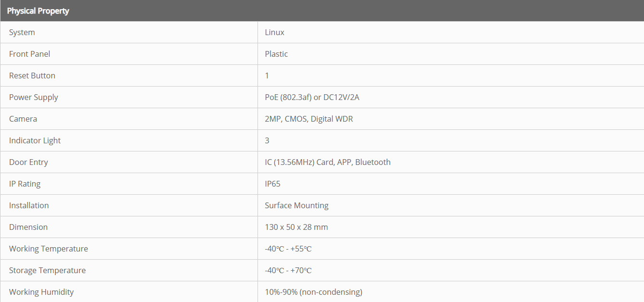Screen dimensions: 644x302
Task: Select the Reset Button row label
Action: click(32, 75)
